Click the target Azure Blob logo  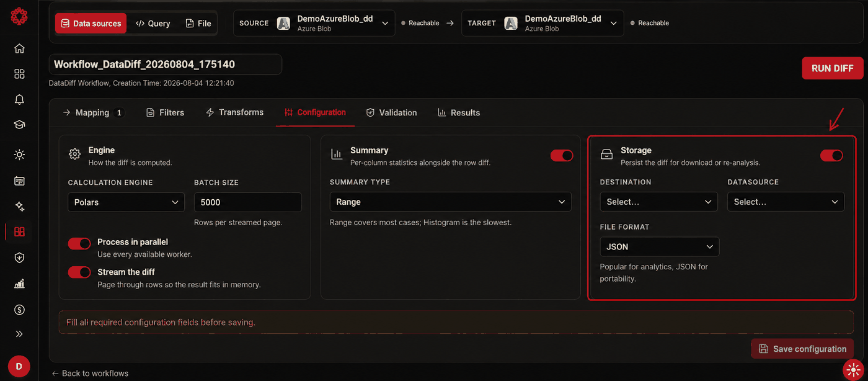tap(511, 23)
